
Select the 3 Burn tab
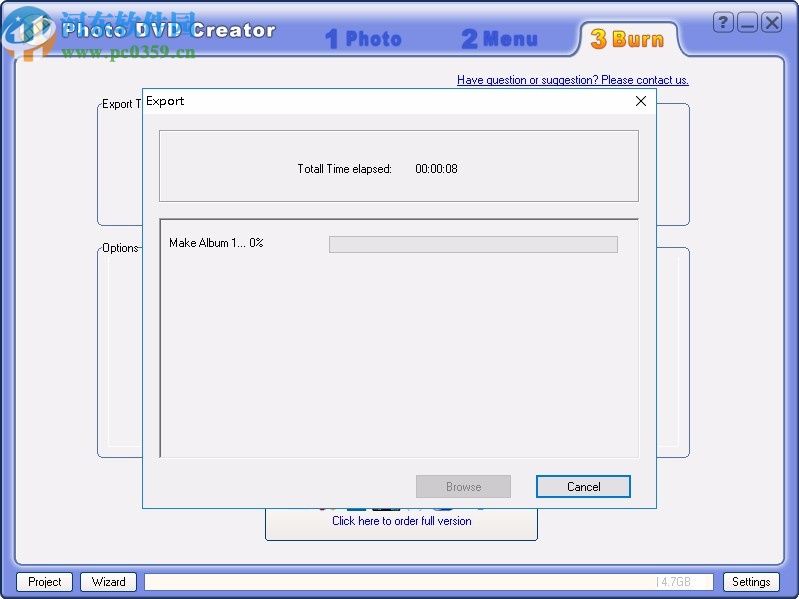(x=628, y=39)
